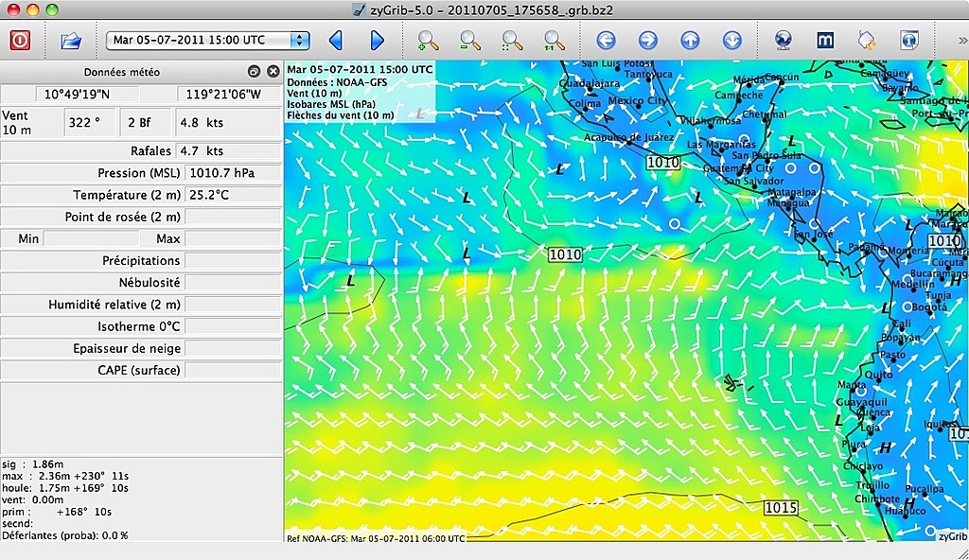Zoom in on the map
Screen dimensions: 969x560
coord(428,41)
